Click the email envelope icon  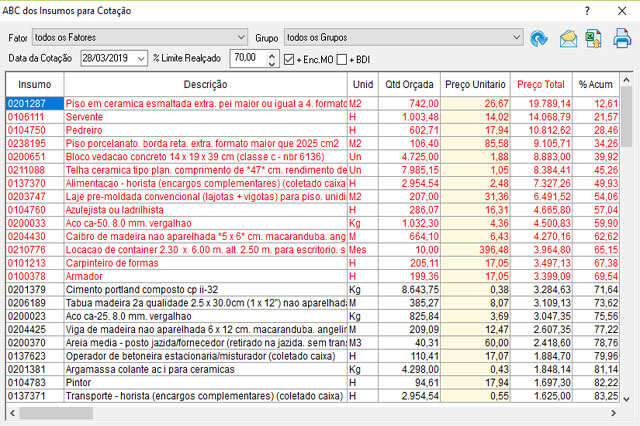coord(568,39)
